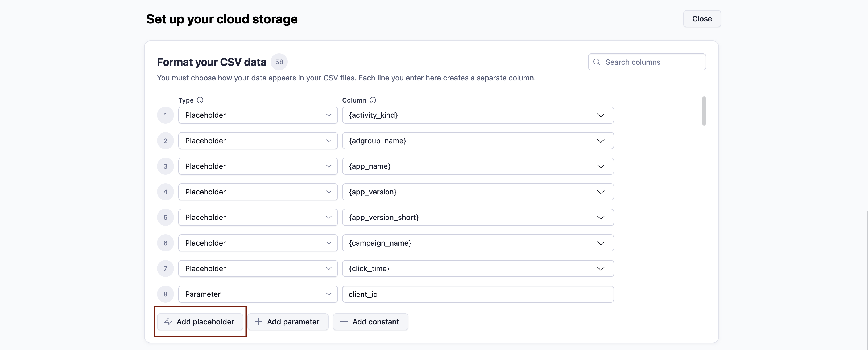Click the lightning icon on Add placeholder
The image size is (868, 350).
click(x=168, y=322)
